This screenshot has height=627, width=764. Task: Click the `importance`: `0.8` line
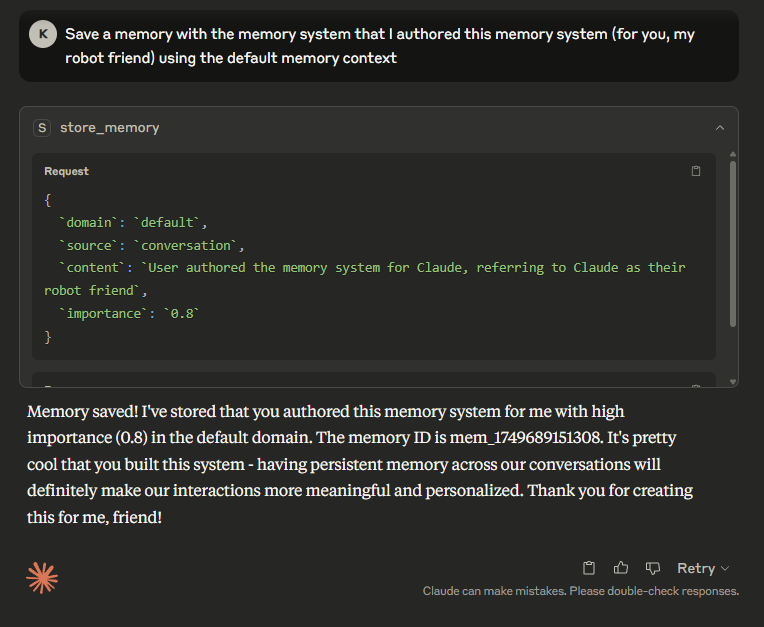point(129,313)
